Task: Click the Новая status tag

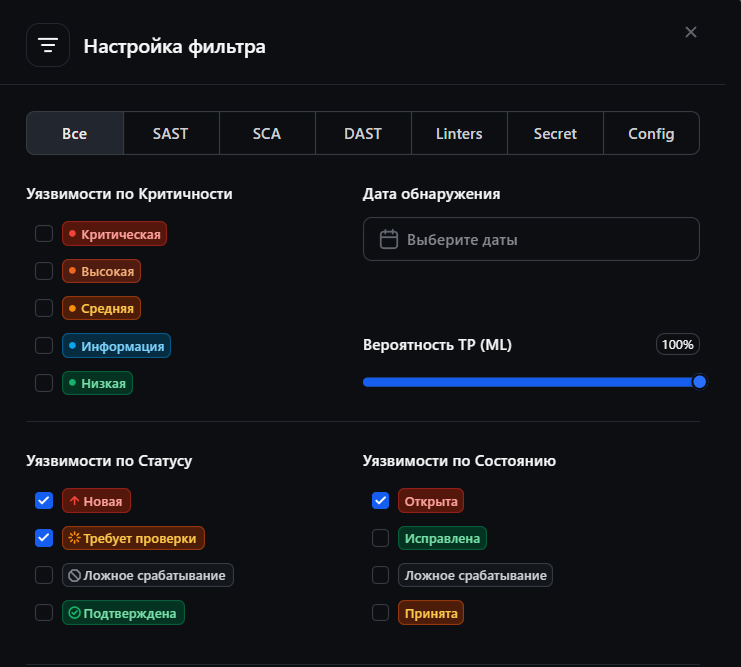Action: (x=96, y=501)
